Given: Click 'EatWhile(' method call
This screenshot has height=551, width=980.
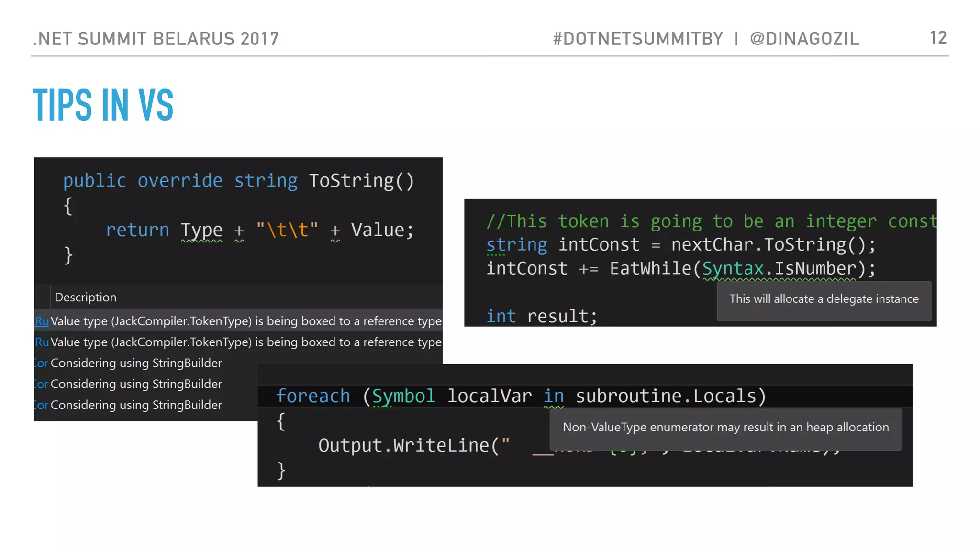Looking at the screenshot, I should 655,268.
